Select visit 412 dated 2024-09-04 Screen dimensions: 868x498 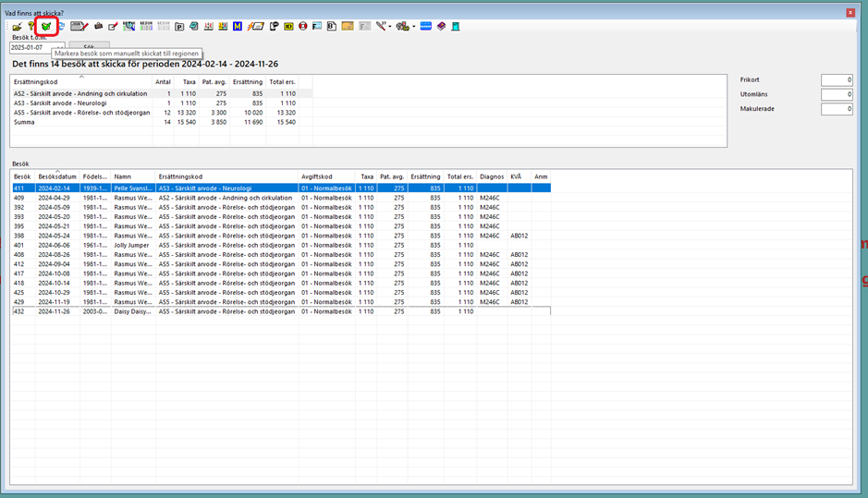coord(281,264)
